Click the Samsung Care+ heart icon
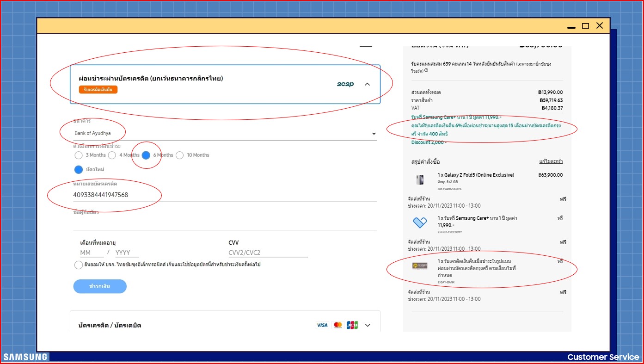Viewport: 644px width, 364px height. tap(420, 222)
